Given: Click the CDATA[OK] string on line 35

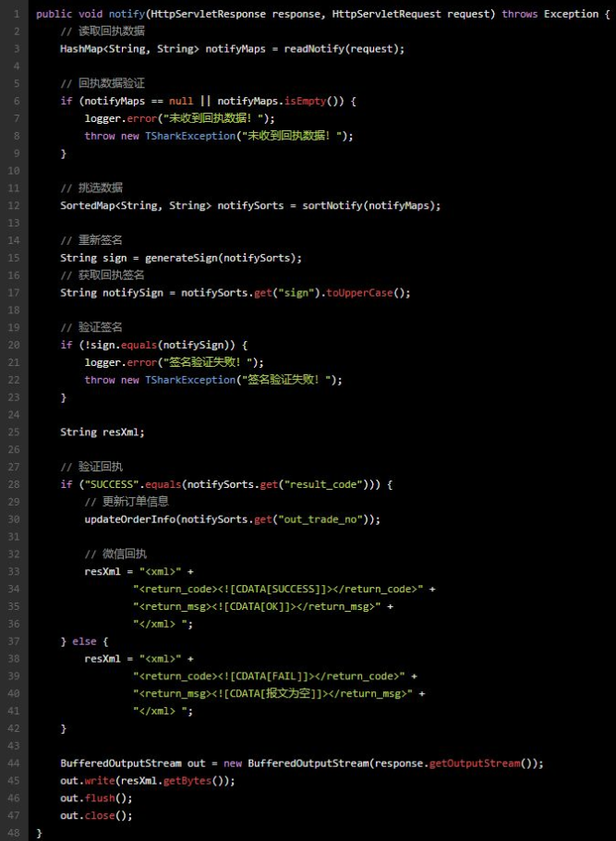Looking at the screenshot, I should [257, 606].
